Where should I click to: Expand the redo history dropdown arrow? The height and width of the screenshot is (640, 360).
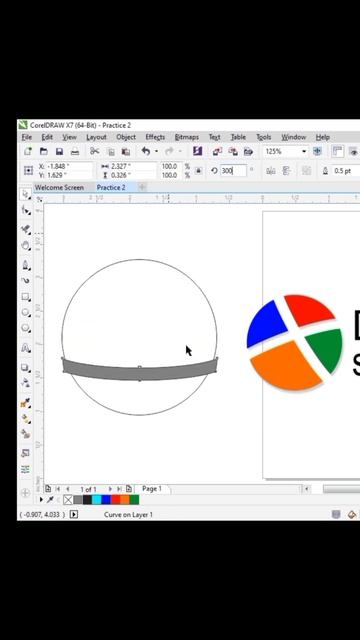[x=180, y=151]
